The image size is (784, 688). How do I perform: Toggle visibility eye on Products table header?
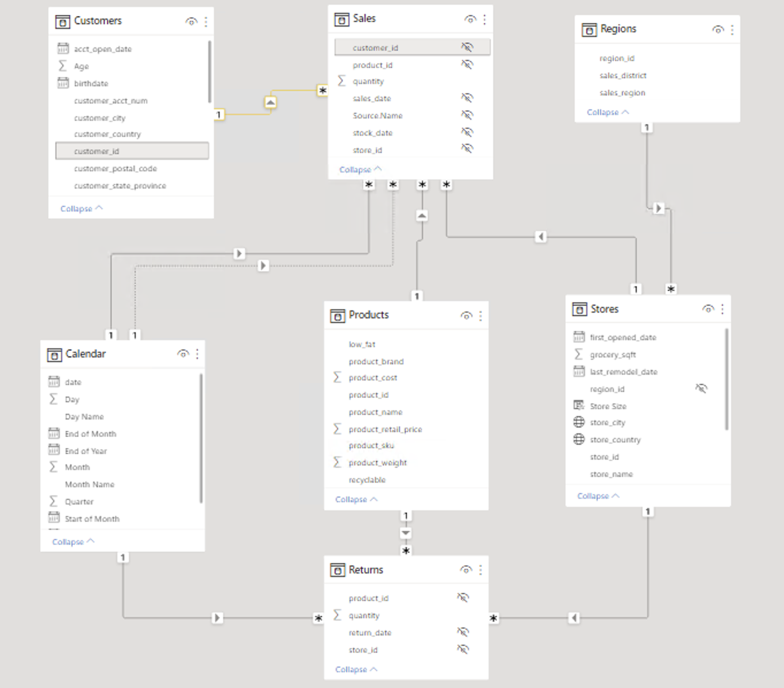(x=466, y=316)
